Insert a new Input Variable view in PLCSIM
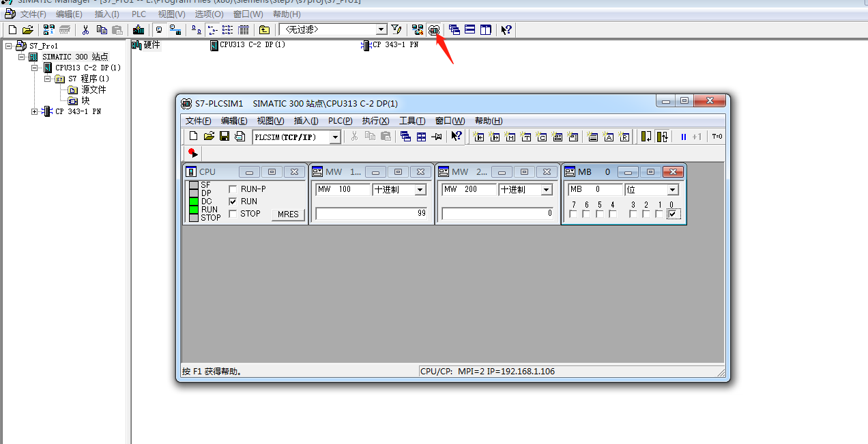The width and height of the screenshot is (868, 444). (478, 137)
